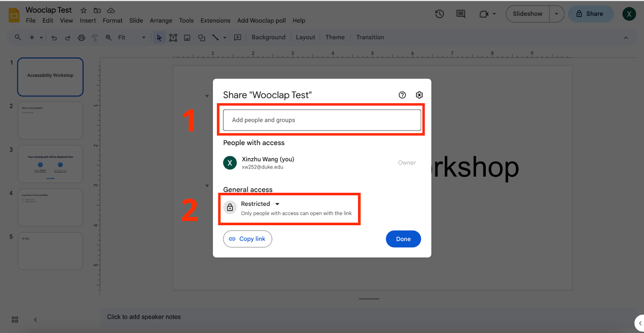
Task: Expand camera options dropdown arrow
Action: coord(494,14)
